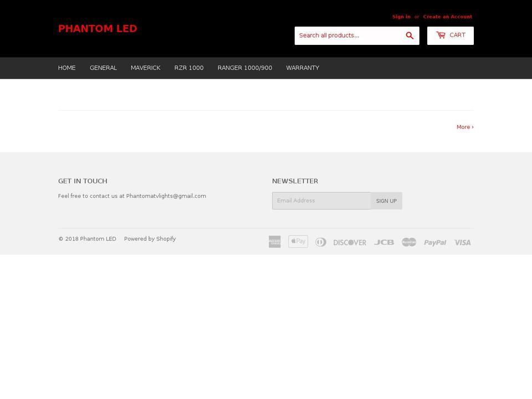Open the General menu item
This screenshot has width=532, height=399.
click(103, 68)
